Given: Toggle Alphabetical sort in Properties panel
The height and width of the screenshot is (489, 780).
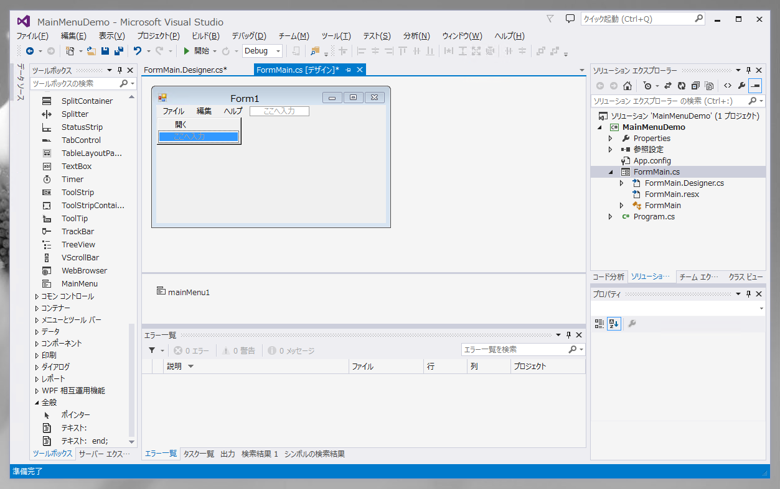Looking at the screenshot, I should point(614,323).
